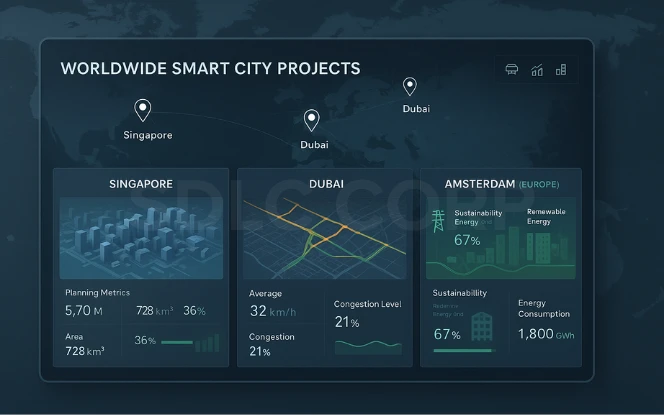Open the Dubai road traffic map thumbnail
The height and width of the screenshot is (415, 664).
(324, 238)
